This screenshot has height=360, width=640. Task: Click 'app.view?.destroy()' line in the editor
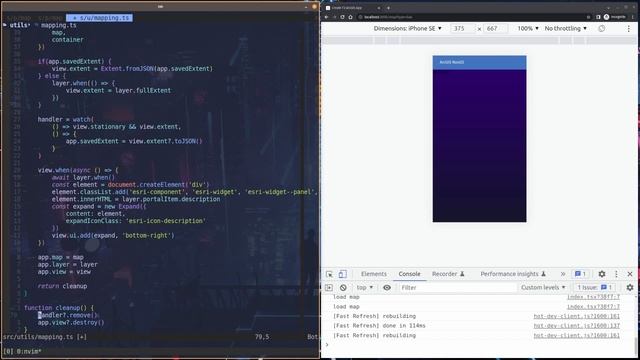71,322
